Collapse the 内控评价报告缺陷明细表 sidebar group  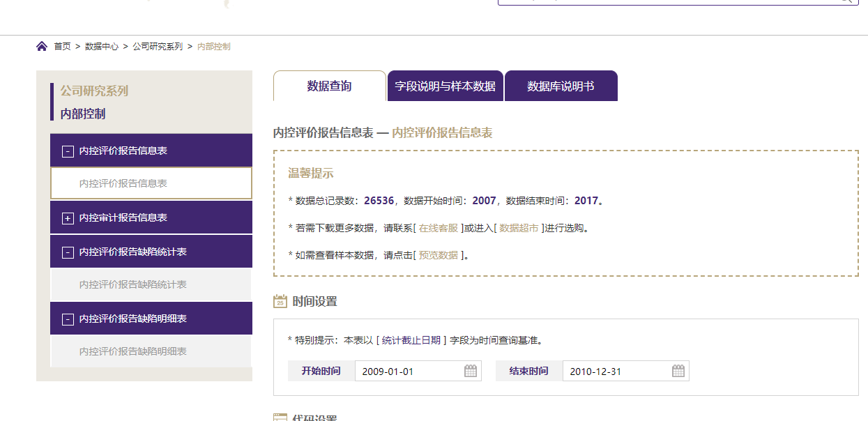click(68, 319)
